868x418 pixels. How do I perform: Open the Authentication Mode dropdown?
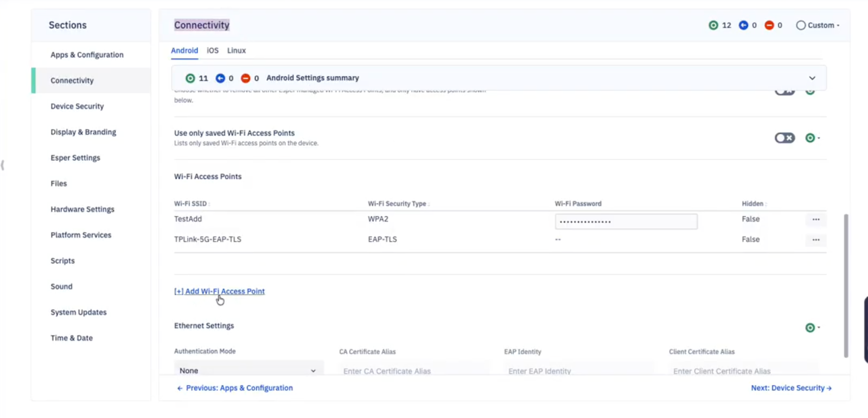click(248, 370)
